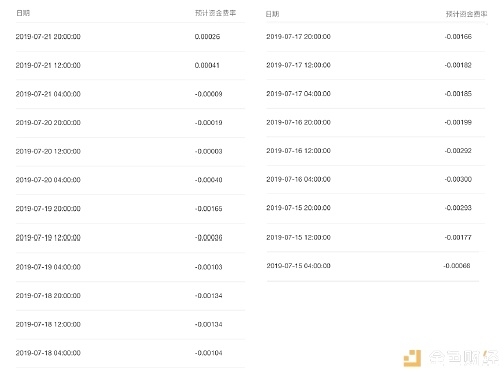Select the date 2019-07-17 20:00:00
The height and width of the screenshot is (372, 504).
[x=298, y=37]
